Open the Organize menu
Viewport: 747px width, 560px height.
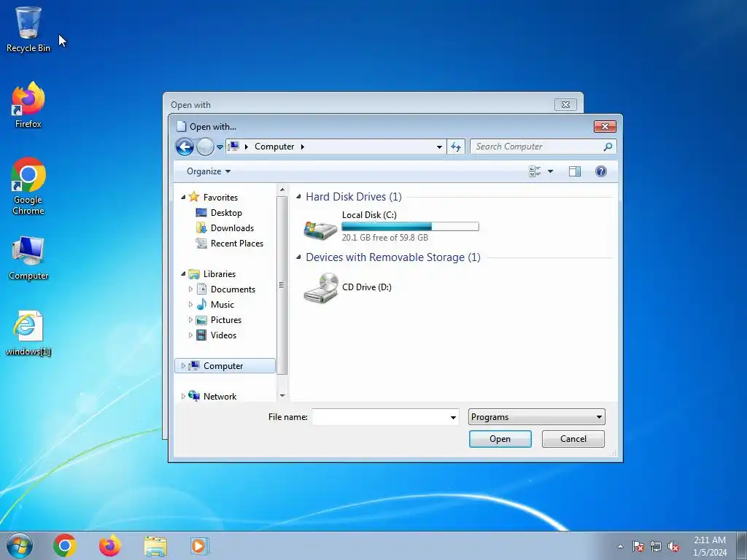click(208, 171)
